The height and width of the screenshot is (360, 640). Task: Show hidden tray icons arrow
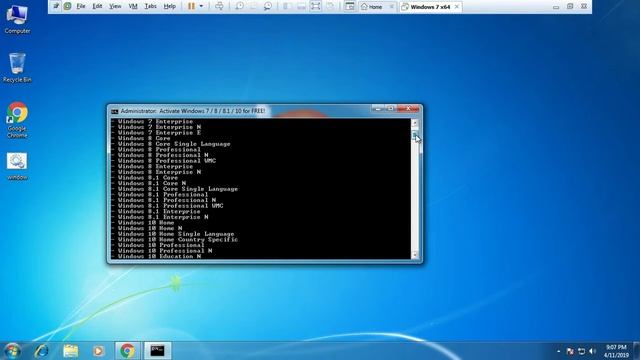point(558,351)
